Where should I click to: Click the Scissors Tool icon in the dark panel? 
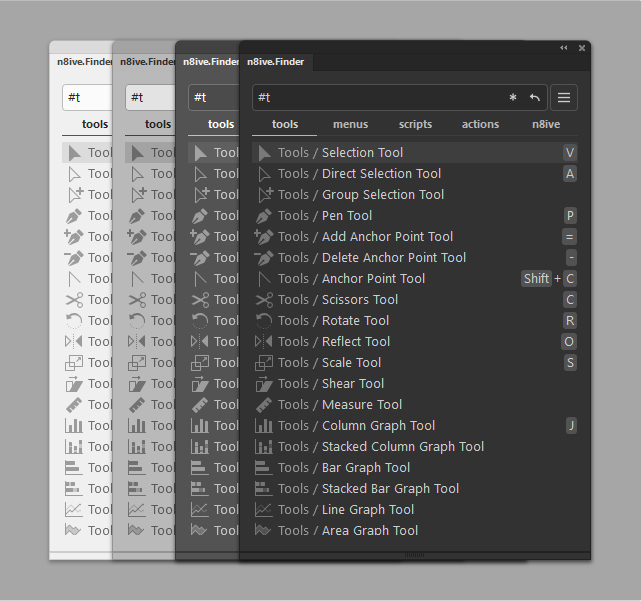click(x=264, y=300)
